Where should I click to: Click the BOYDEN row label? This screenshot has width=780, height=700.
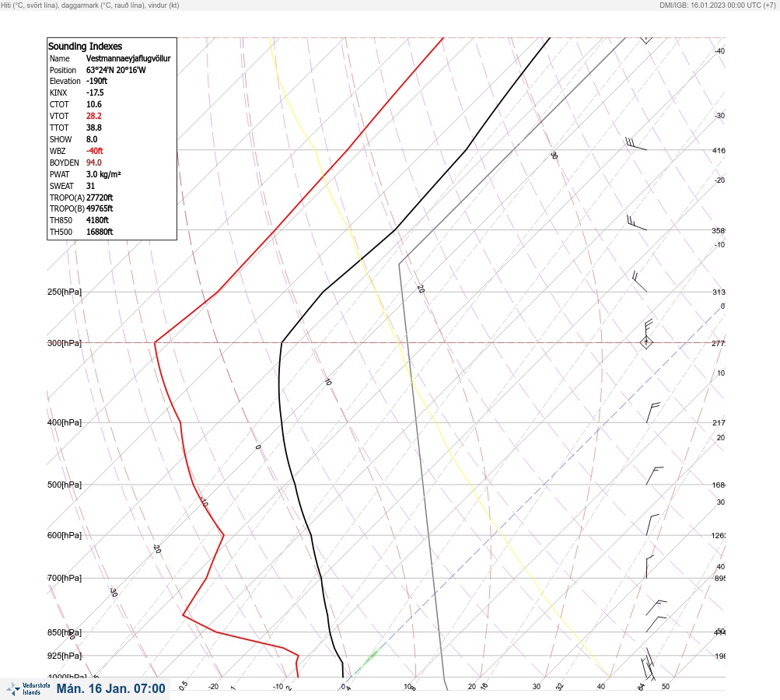65,163
